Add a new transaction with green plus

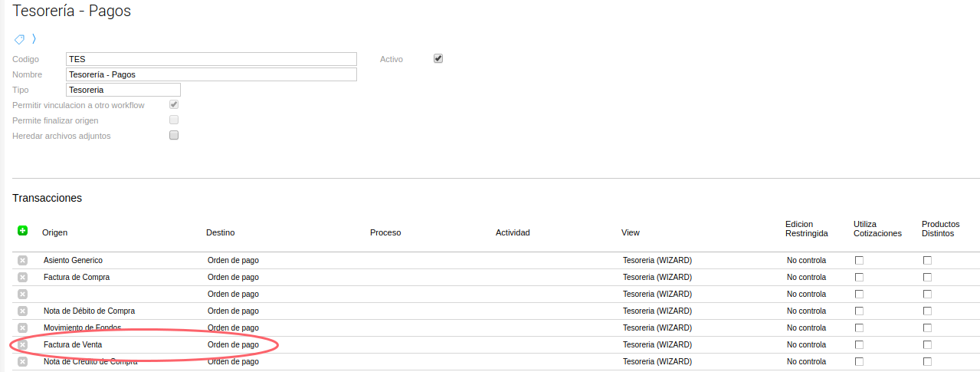pos(22,230)
